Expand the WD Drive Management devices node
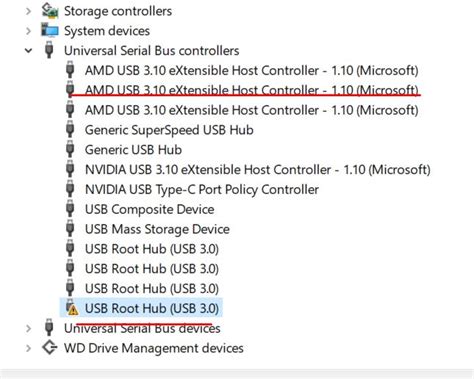The width and height of the screenshot is (474, 379). click(28, 348)
